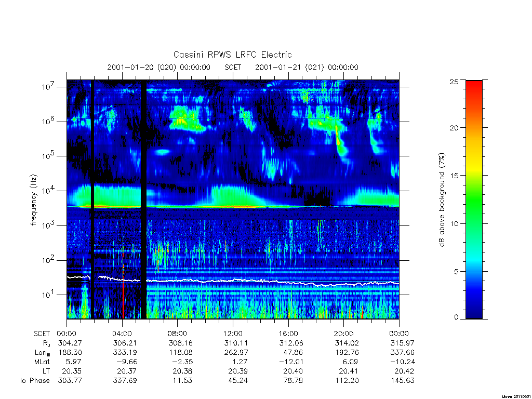Click colorbar tick value 0
Image resolution: width=532 pixels, height=399 pixels.
pyautogui.click(x=456, y=317)
